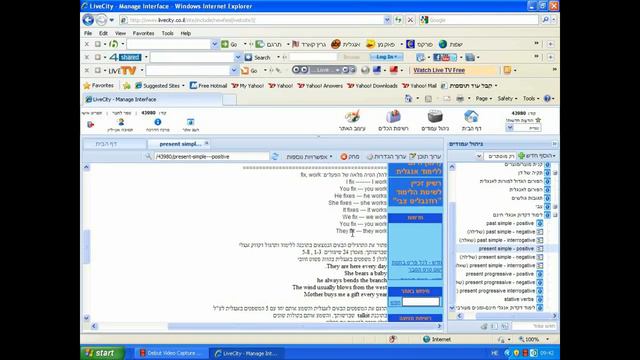
Task: Click the Log In button in 4shared toolbar
Action: [x=386, y=57]
